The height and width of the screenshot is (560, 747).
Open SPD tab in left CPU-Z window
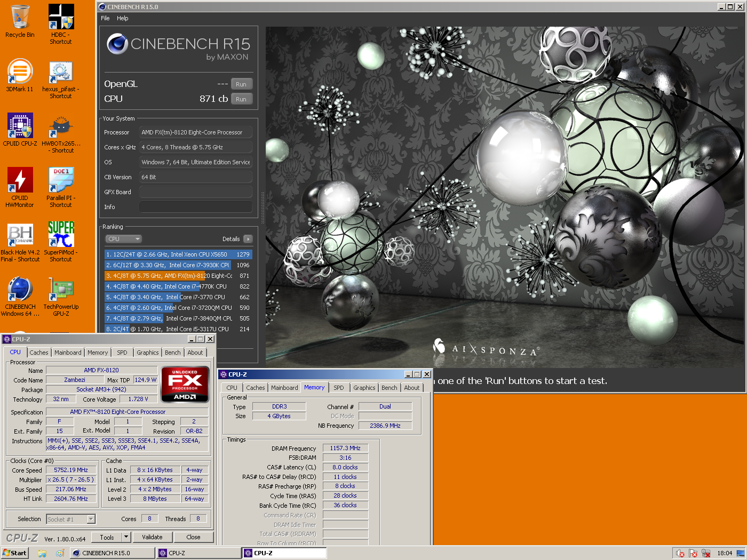tap(122, 353)
